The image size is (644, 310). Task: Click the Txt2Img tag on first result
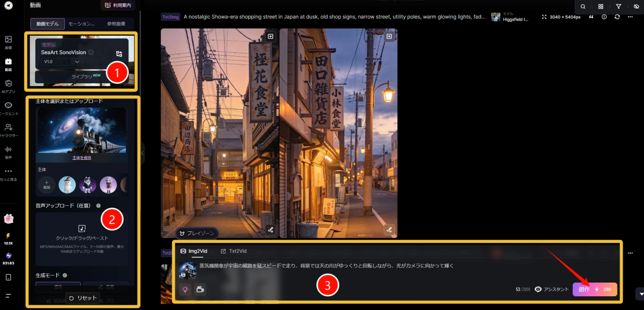coord(170,17)
